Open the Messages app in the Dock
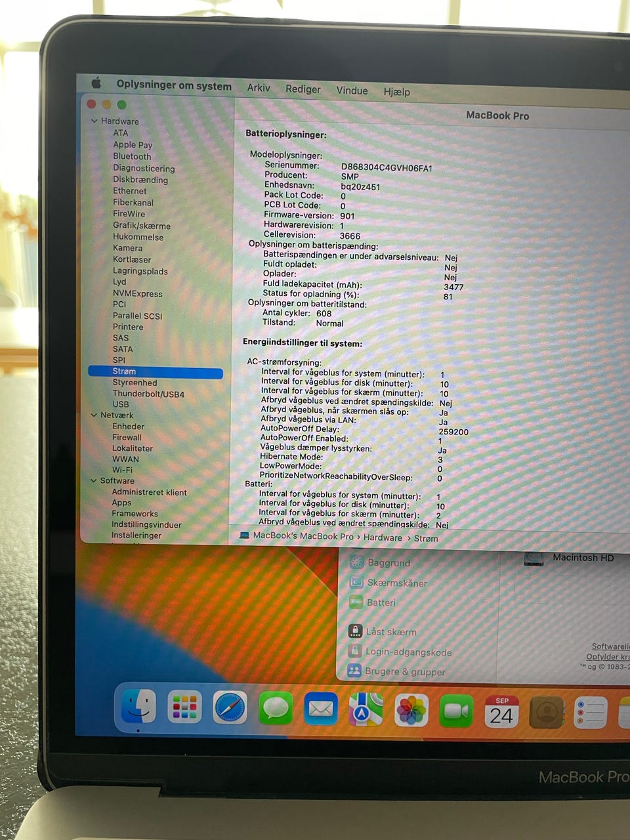Image resolution: width=630 pixels, height=840 pixels. [x=276, y=709]
